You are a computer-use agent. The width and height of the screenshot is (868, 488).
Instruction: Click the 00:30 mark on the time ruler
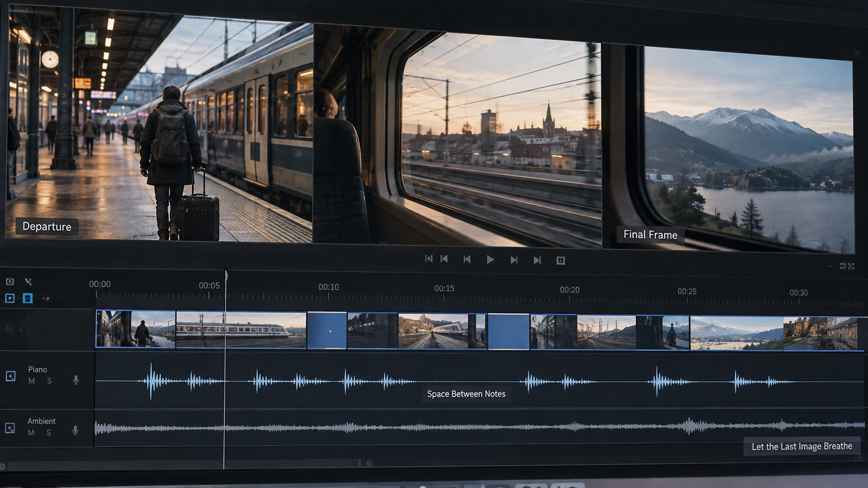point(799,292)
